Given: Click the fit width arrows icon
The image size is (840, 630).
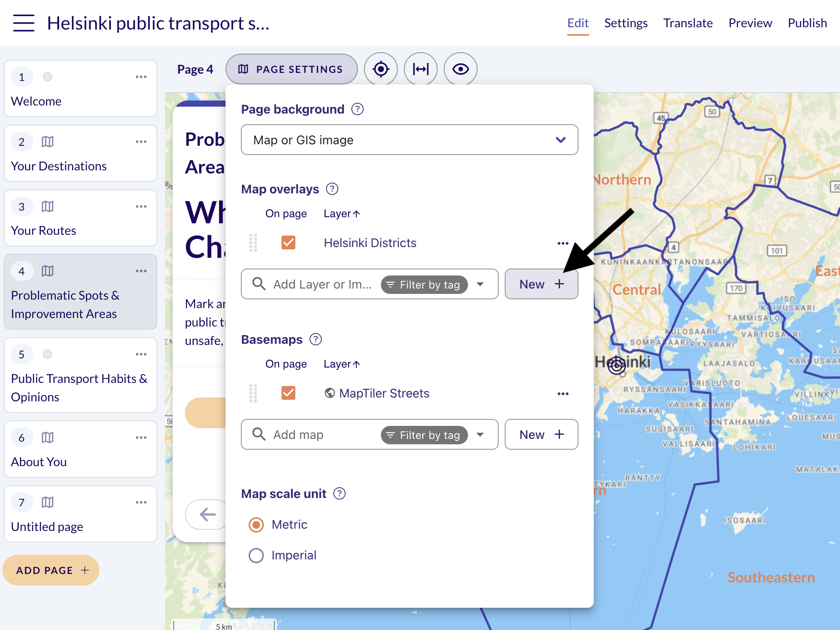Looking at the screenshot, I should pos(420,69).
